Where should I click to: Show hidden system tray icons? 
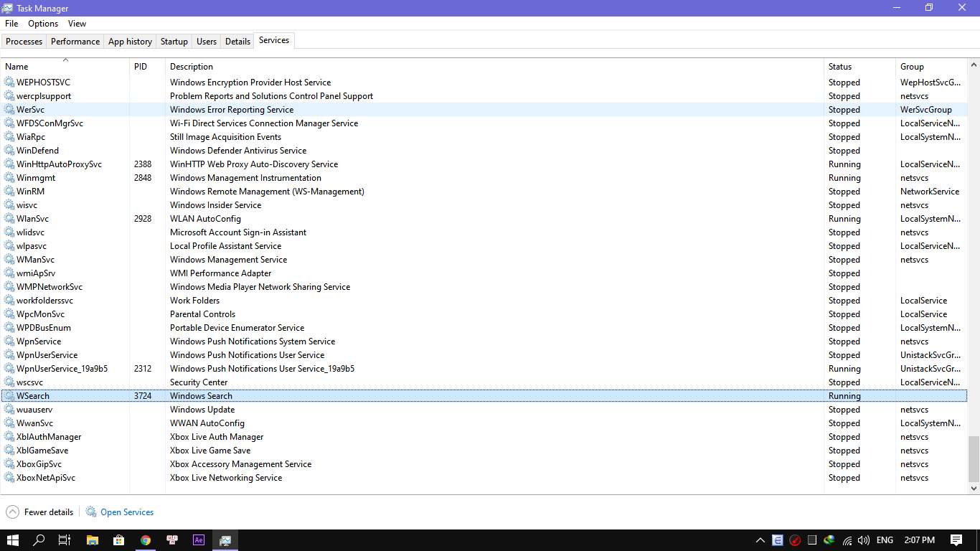(x=760, y=540)
